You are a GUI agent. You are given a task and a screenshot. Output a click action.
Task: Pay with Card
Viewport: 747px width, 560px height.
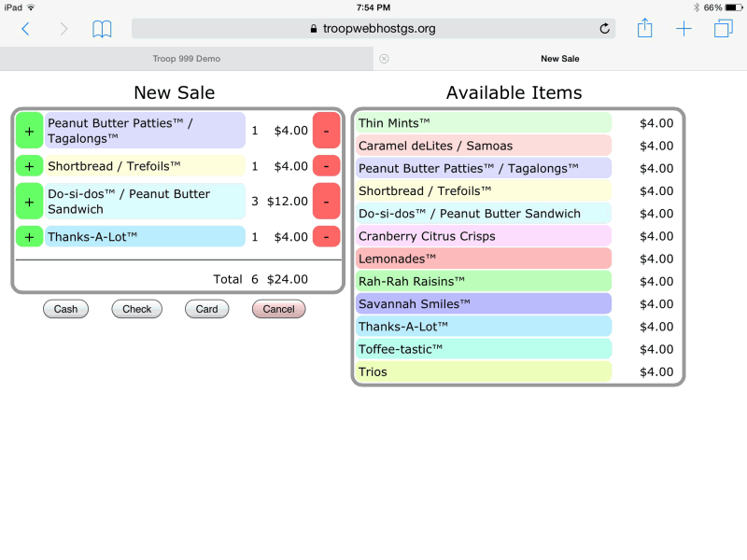click(x=206, y=309)
